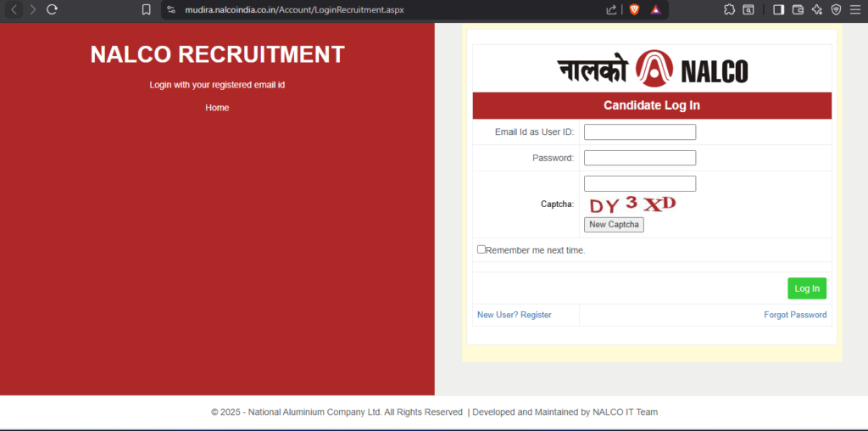Screen dimensions: 868x431
Task: Open the New User? Register link
Action: [514, 315]
